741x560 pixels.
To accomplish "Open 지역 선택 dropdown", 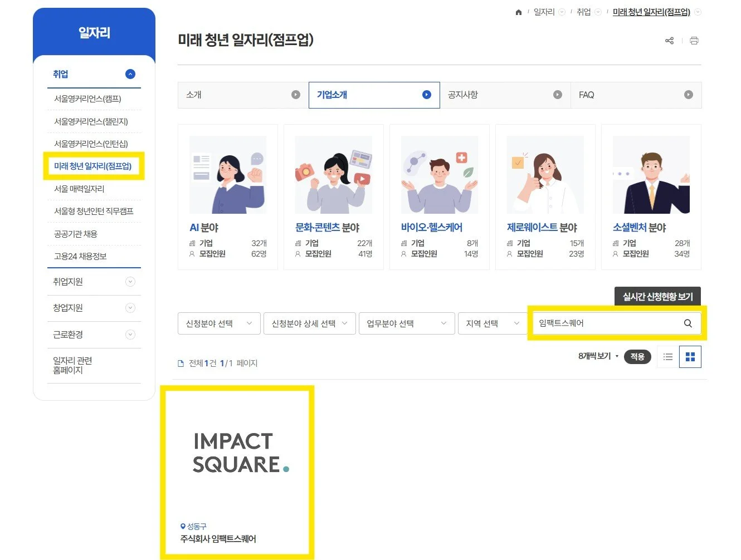I will 493,323.
